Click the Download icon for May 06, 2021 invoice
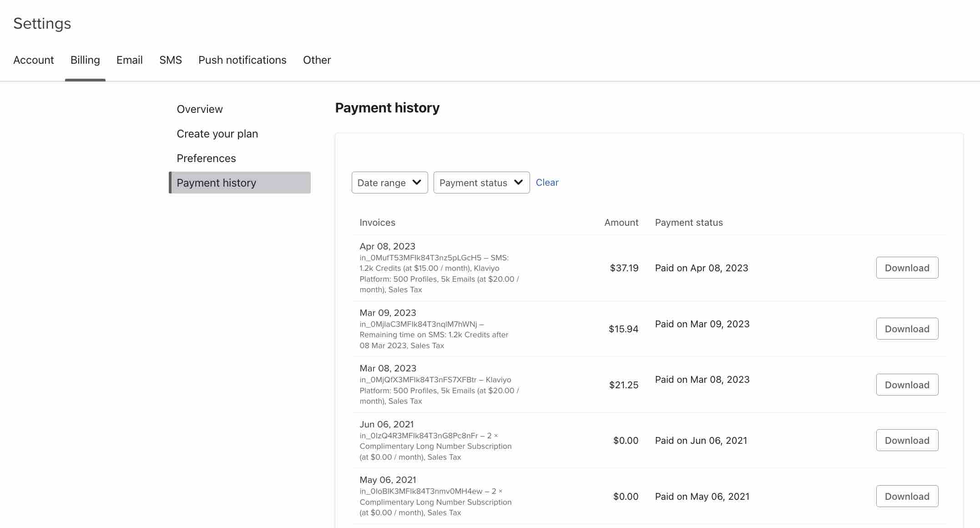Image resolution: width=980 pixels, height=528 pixels. (907, 496)
